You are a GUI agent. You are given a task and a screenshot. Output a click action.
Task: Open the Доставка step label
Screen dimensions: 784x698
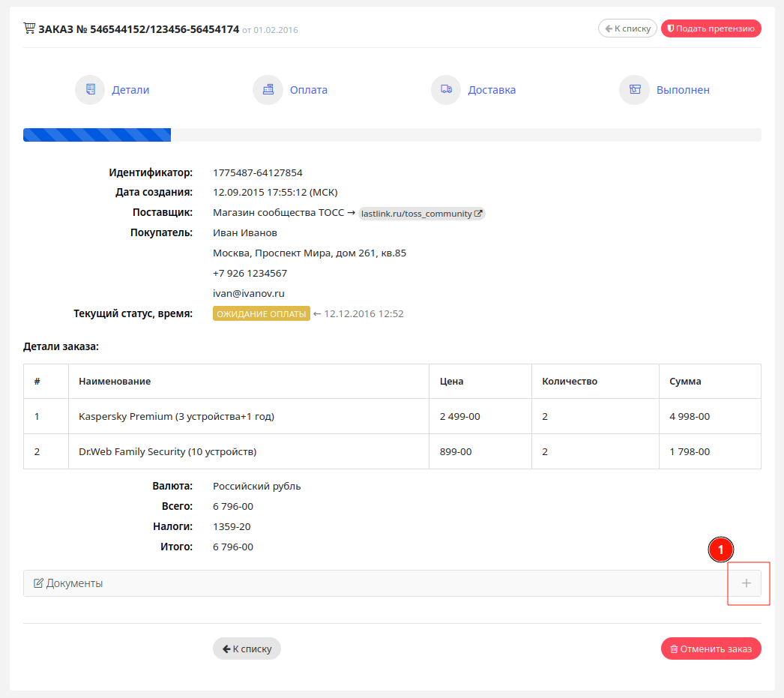(492, 90)
